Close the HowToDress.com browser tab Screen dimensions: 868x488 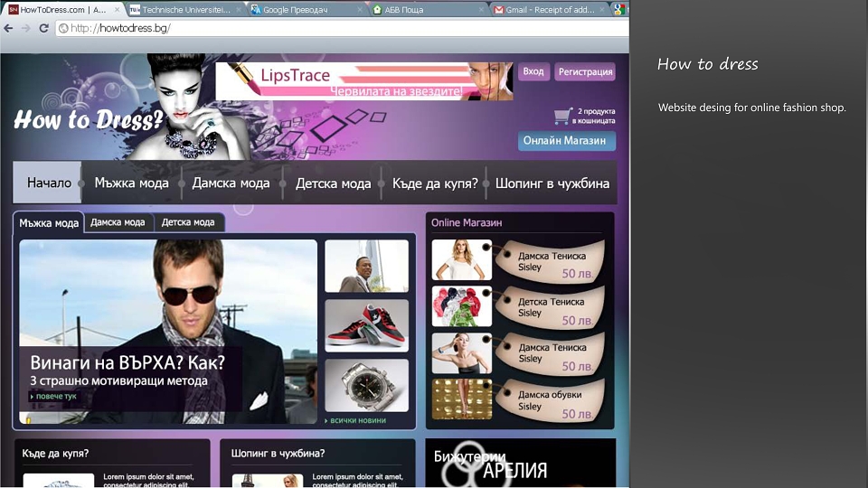[117, 9]
